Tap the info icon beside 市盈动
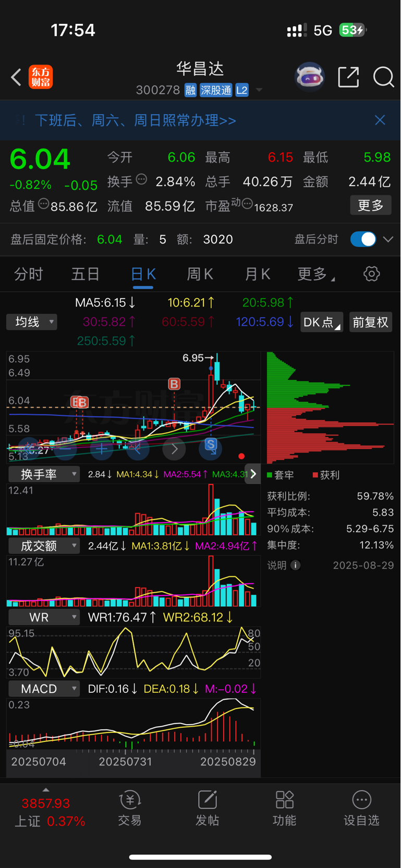The height and width of the screenshot is (868, 401). coord(247,204)
